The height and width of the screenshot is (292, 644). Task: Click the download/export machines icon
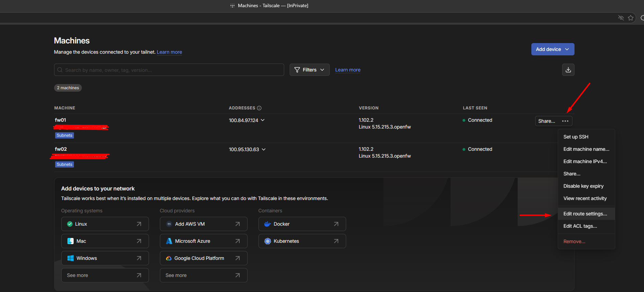pyautogui.click(x=568, y=70)
